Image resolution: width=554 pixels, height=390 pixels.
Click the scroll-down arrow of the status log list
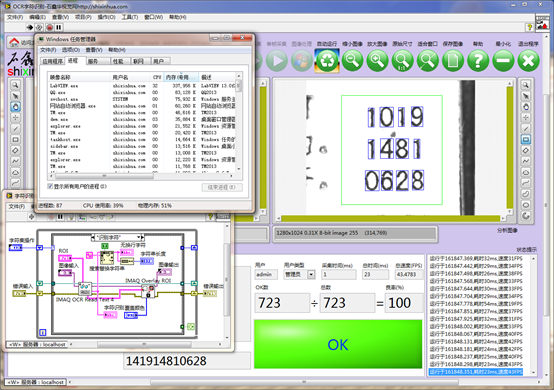tap(534, 372)
